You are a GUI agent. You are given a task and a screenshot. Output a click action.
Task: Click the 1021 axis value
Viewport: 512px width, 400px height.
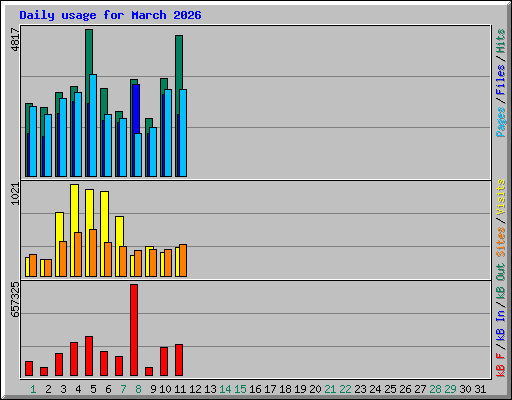point(15,194)
